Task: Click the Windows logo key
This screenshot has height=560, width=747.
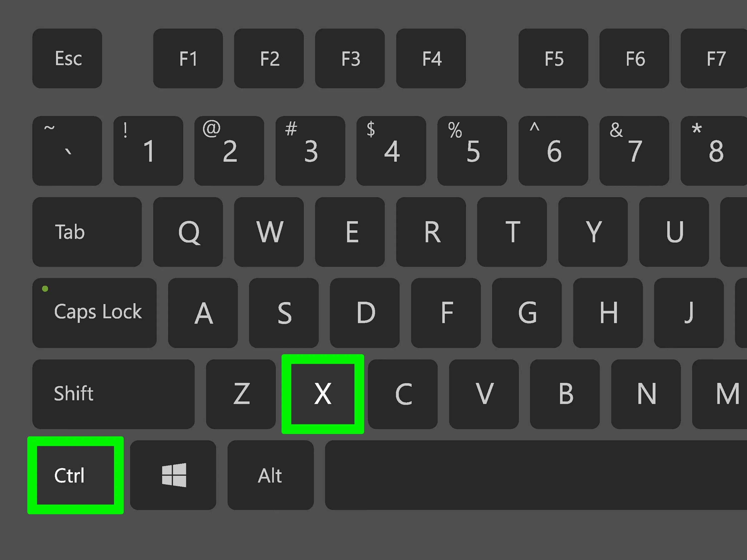Action: 173,475
